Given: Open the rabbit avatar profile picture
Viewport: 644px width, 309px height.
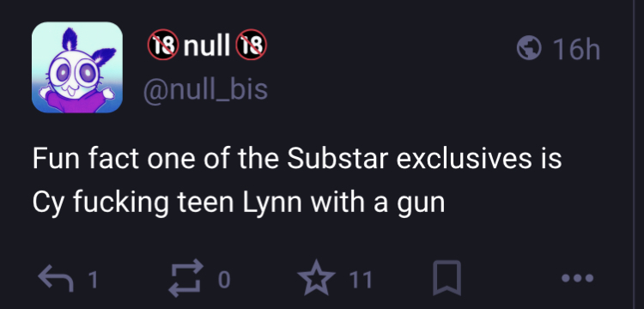Looking at the screenshot, I should pyautogui.click(x=77, y=67).
